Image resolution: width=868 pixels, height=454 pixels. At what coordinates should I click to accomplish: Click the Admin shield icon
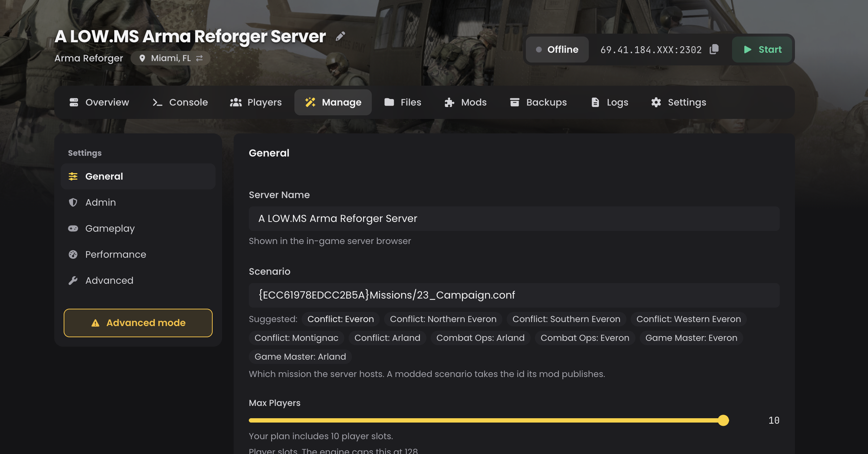tap(73, 202)
